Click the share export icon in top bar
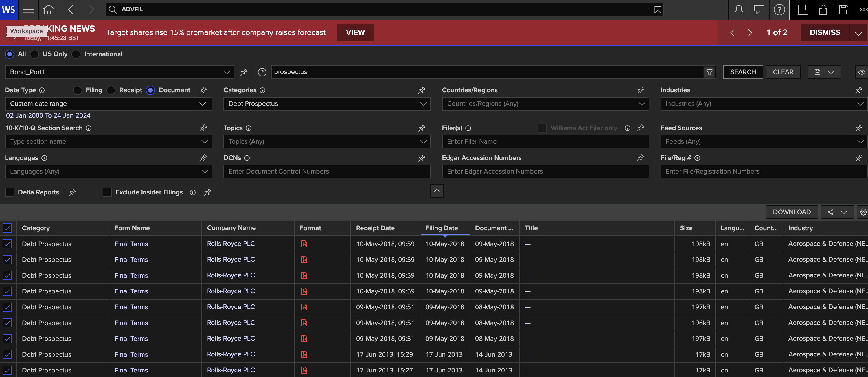Viewport: 868px width, 377px height. click(823, 9)
